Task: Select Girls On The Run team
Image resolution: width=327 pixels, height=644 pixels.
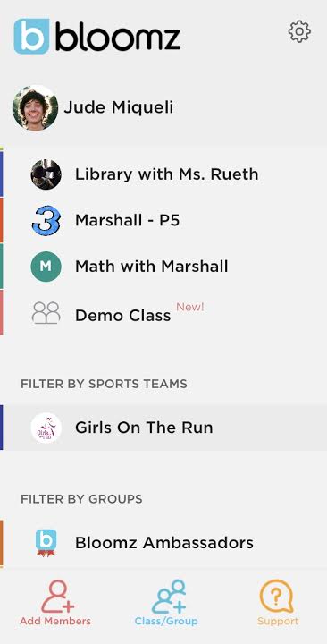Action: 163,428
